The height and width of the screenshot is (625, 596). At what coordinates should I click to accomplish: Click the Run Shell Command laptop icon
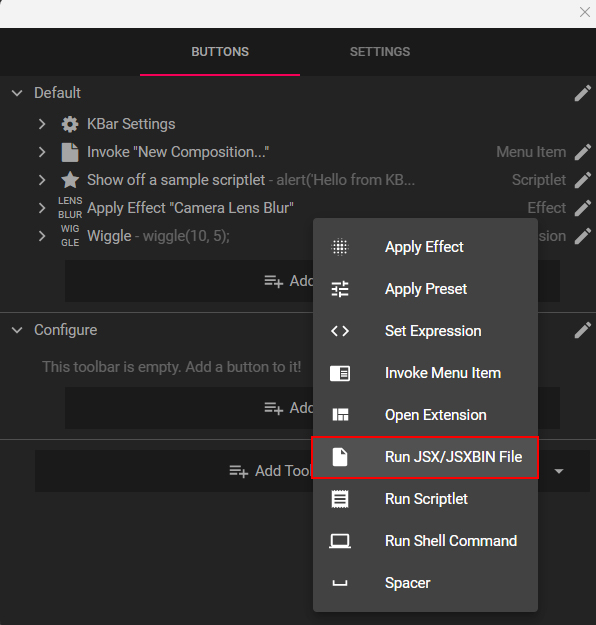coord(340,541)
